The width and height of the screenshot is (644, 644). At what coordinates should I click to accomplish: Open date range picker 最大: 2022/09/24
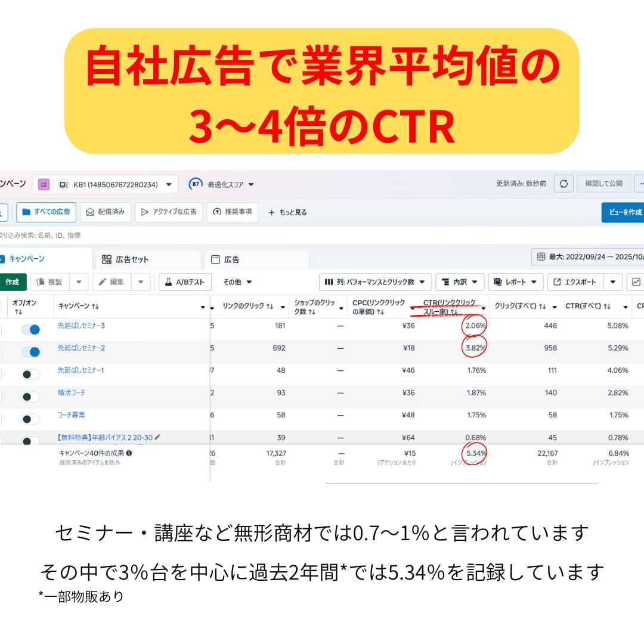click(x=588, y=256)
